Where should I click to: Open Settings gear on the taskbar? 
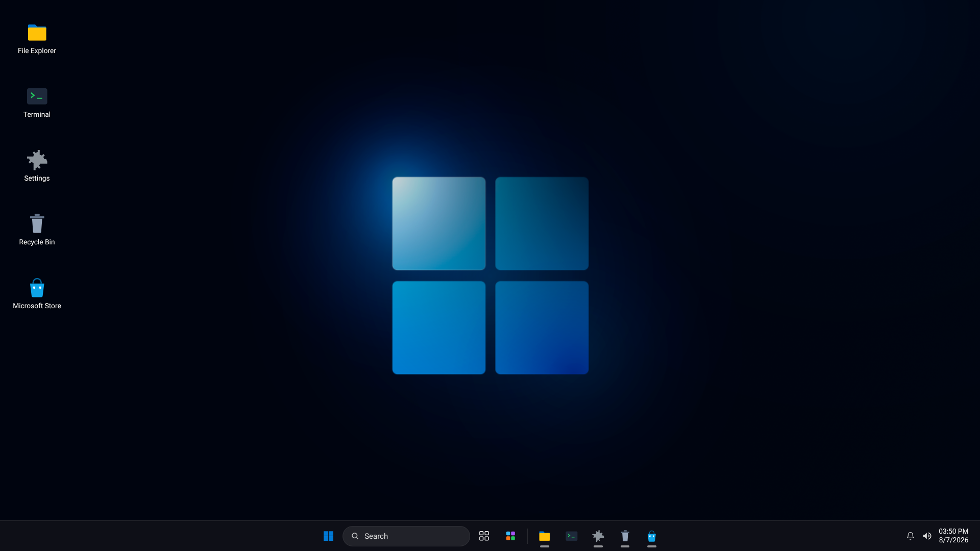coord(598,536)
